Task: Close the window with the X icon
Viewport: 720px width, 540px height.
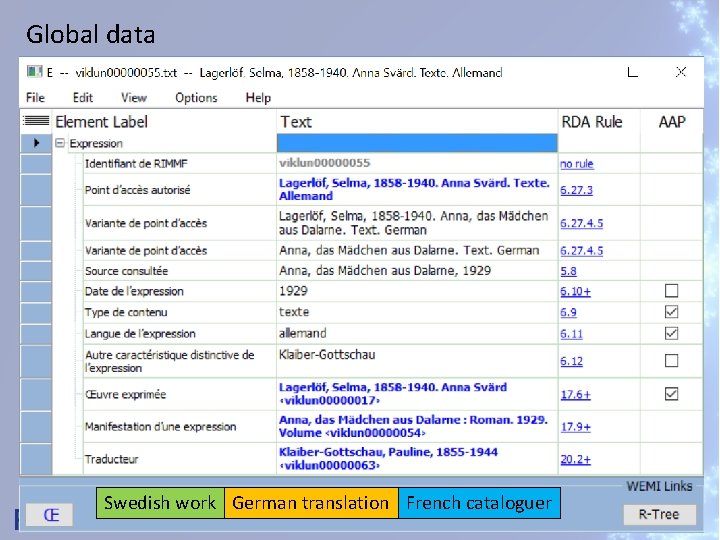Action: tap(680, 72)
